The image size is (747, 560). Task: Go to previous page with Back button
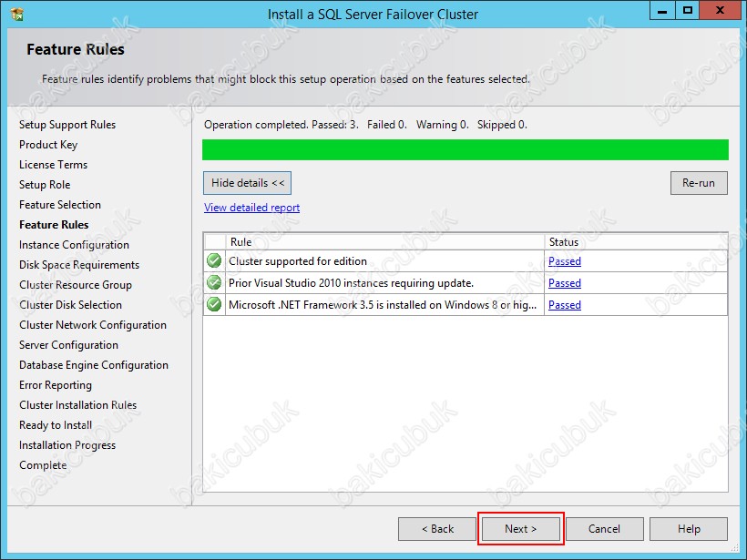click(437, 529)
